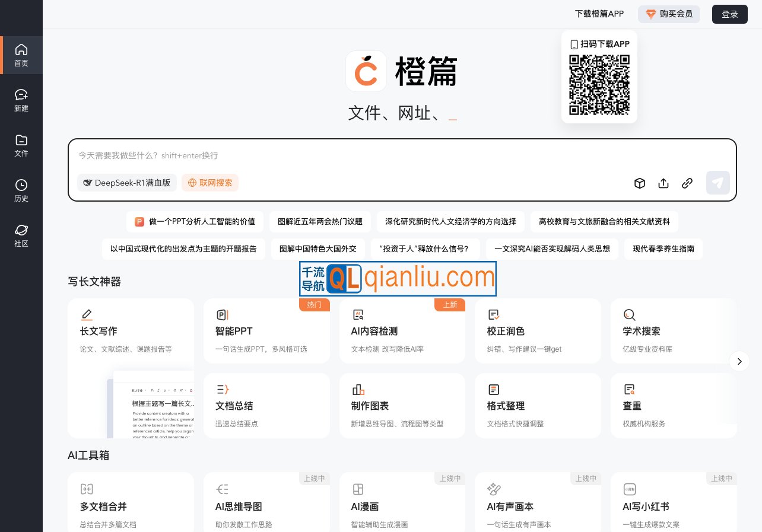Expand more tools with the right arrow
This screenshot has height=532, width=762.
(x=739, y=361)
